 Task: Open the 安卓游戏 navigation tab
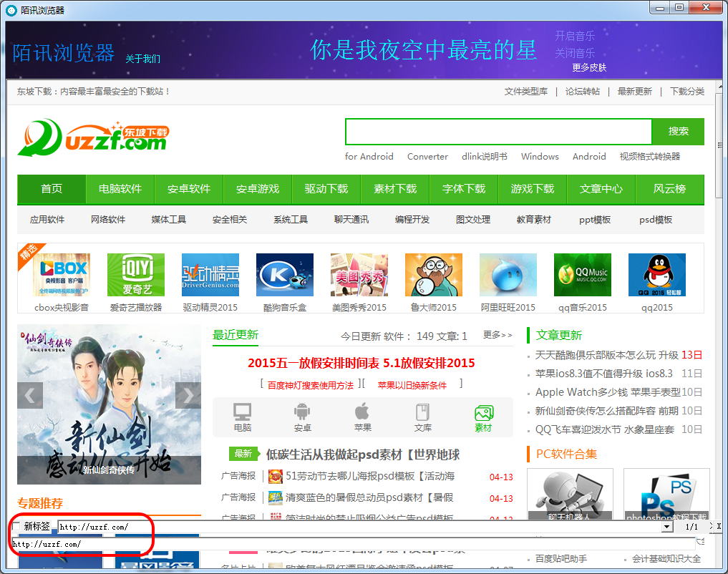pos(258,189)
